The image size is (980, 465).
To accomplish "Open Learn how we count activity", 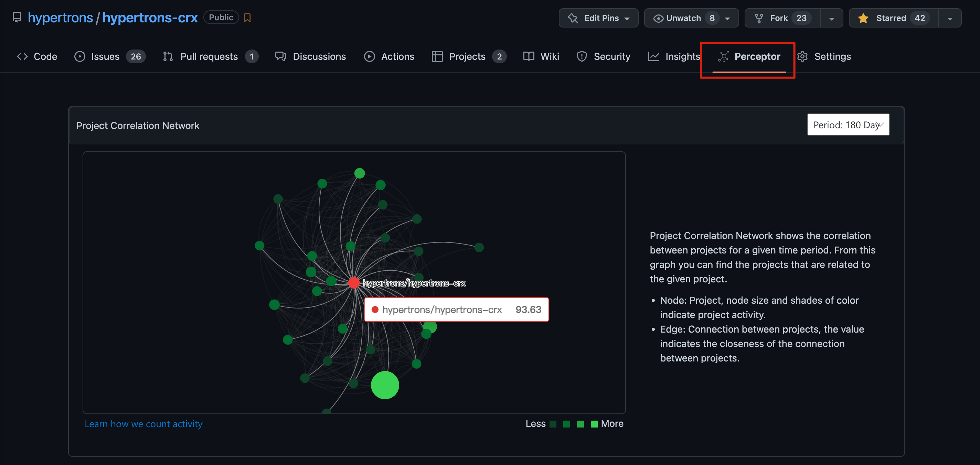I will pos(143,424).
